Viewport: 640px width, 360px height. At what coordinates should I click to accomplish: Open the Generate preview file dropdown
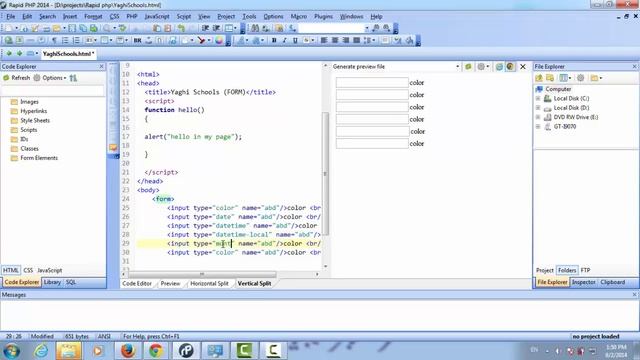pos(457,67)
